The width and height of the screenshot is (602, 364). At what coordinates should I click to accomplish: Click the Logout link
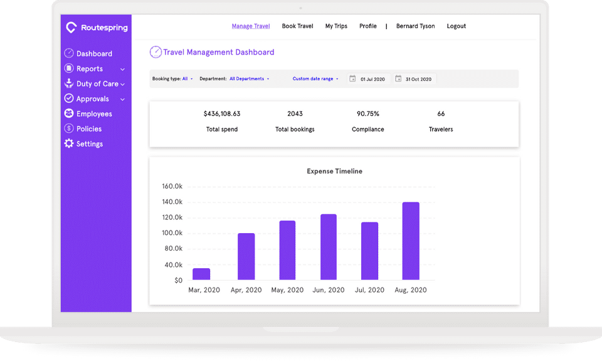(x=456, y=26)
